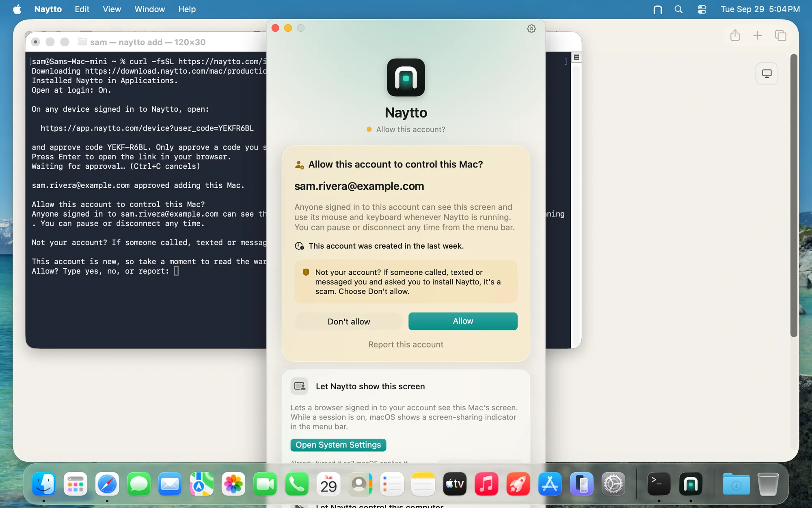The width and height of the screenshot is (812, 508).
Task: Click Open System Settings button
Action: coord(338,445)
